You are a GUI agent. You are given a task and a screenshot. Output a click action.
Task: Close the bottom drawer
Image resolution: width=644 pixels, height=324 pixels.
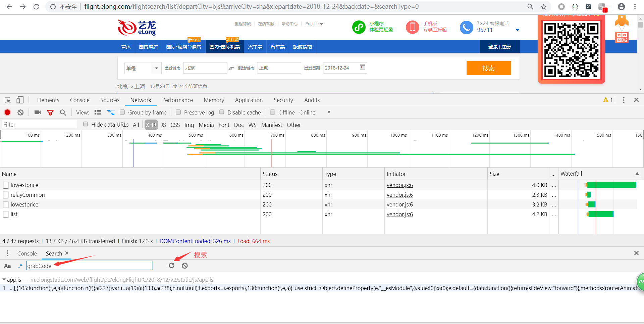[x=636, y=253]
